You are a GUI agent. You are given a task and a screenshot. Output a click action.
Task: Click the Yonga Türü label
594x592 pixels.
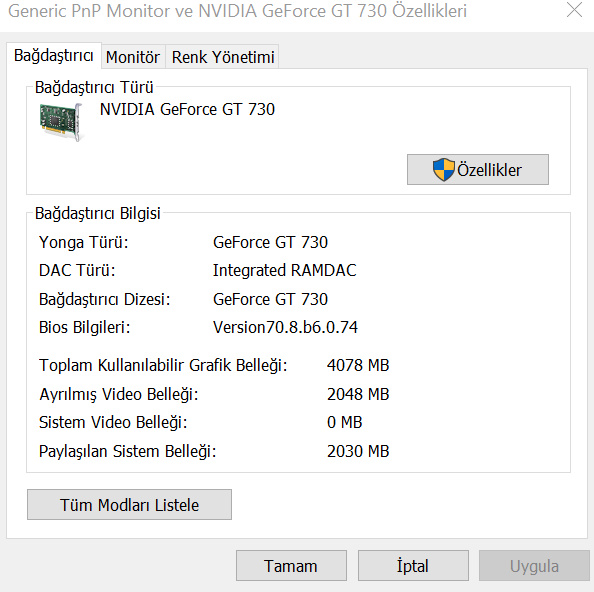point(84,243)
